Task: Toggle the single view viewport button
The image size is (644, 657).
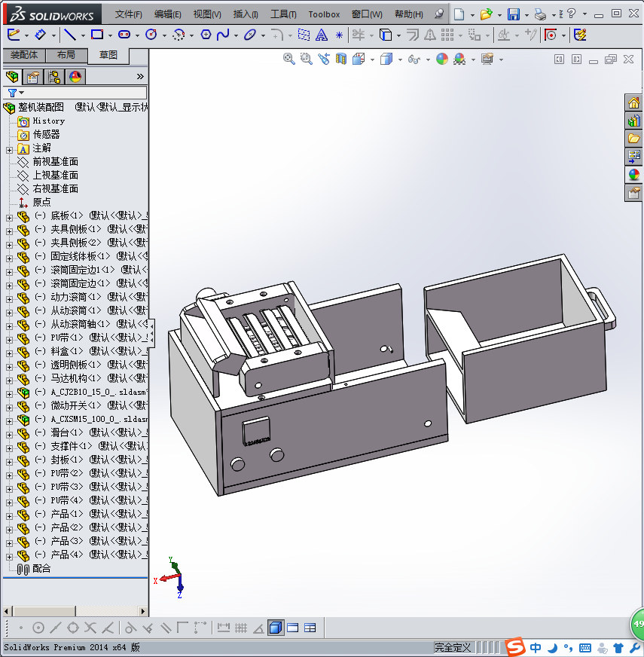Action: 292,628
